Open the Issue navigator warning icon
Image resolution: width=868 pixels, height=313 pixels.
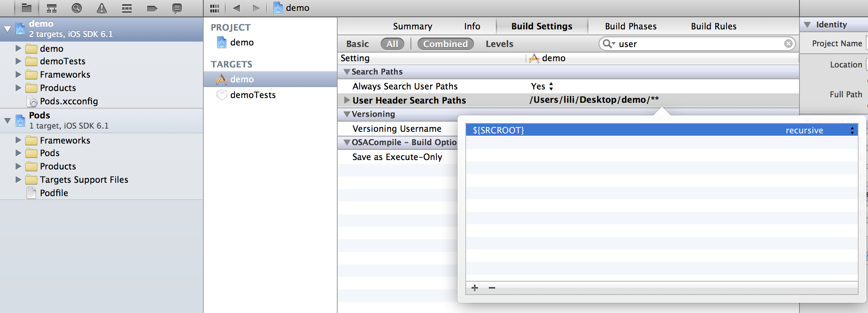click(102, 8)
